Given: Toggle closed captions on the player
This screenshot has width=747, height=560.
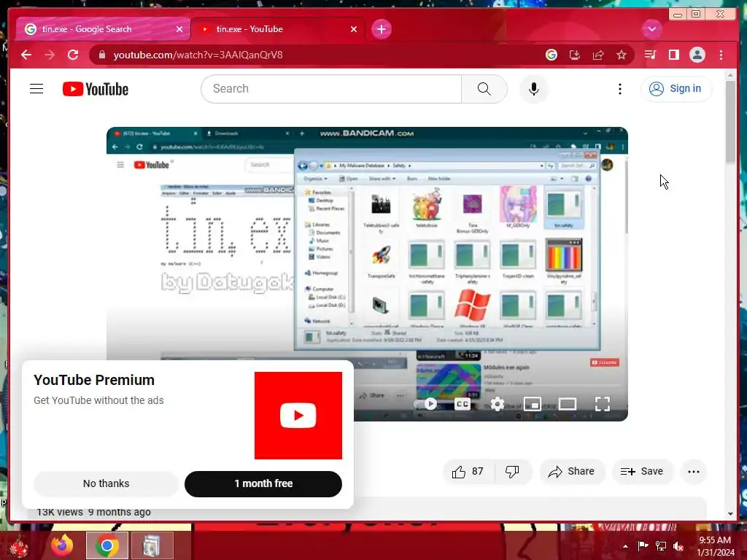Looking at the screenshot, I should pyautogui.click(x=462, y=404).
